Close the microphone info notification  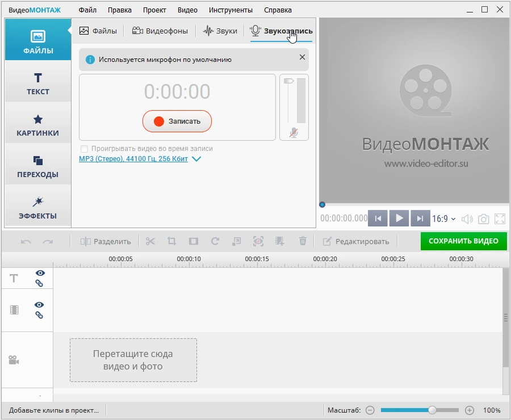pos(302,57)
